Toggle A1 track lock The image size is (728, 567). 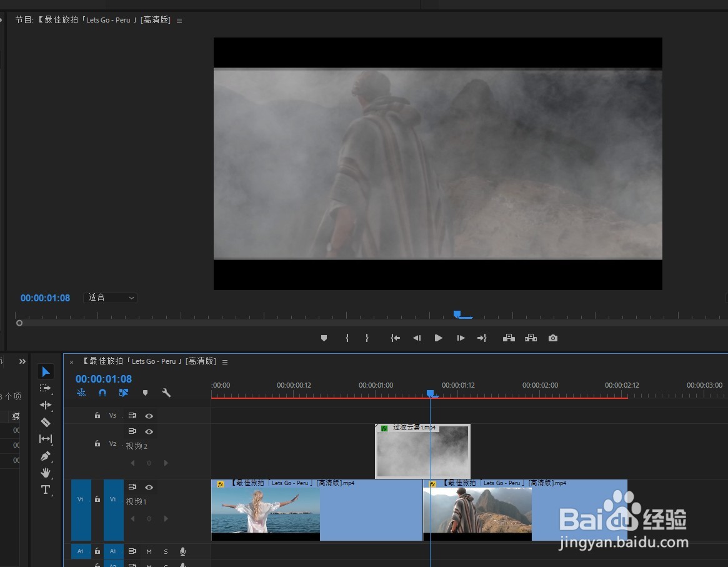[x=97, y=551]
